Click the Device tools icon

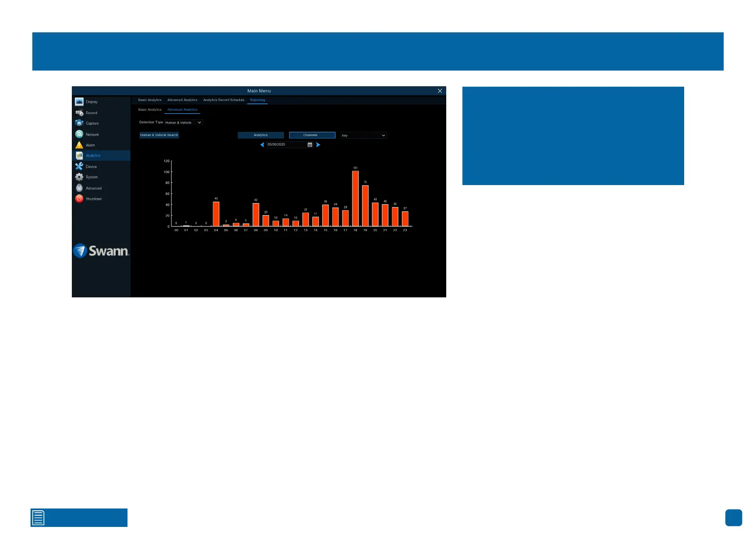point(79,167)
